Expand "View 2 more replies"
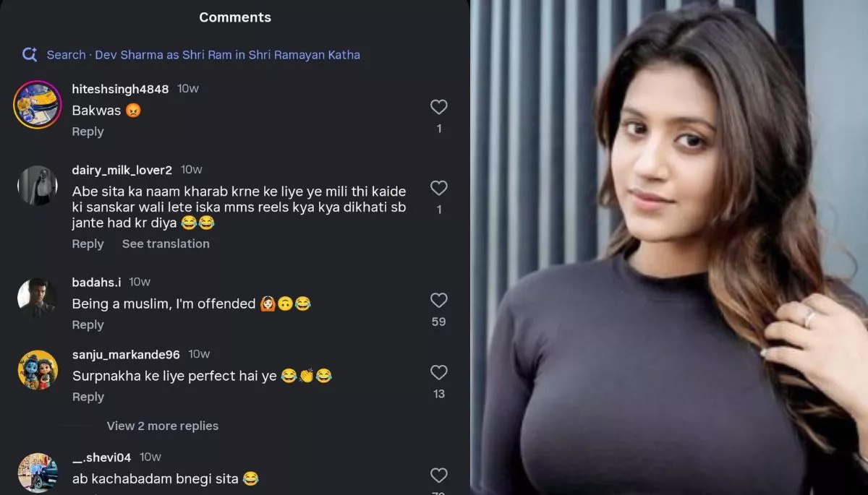The width and height of the screenshot is (868, 495). pos(162,426)
